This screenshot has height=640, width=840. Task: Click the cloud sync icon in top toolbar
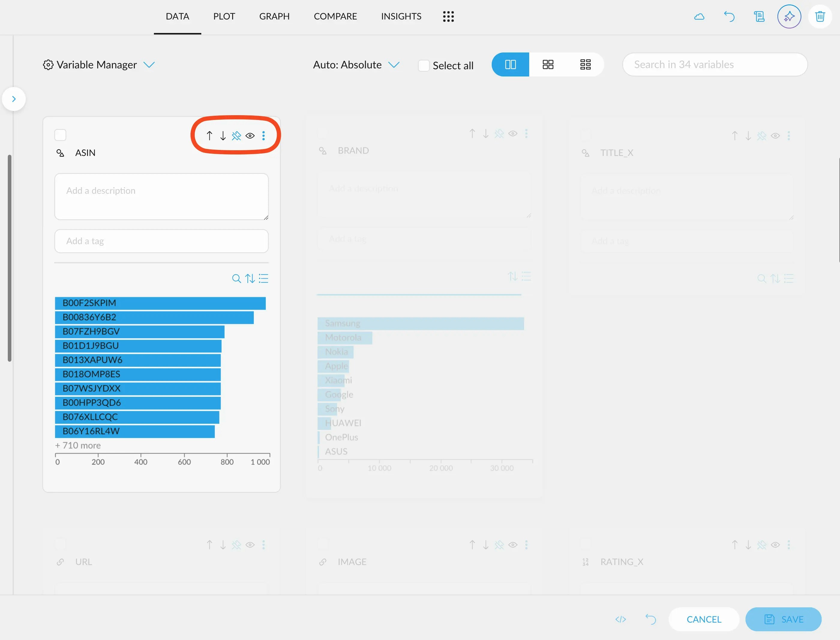(699, 16)
